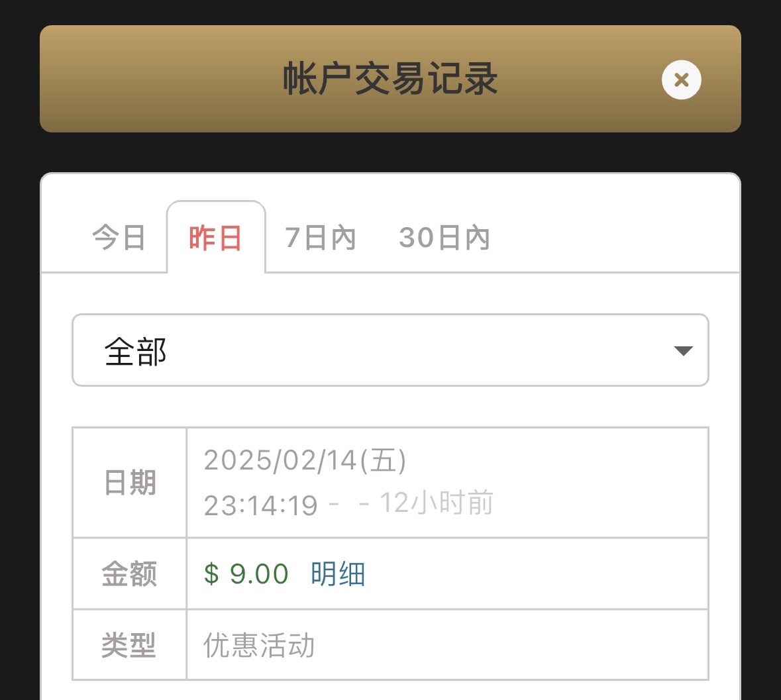781x700 pixels.
Task: Click the 全部 text in the filter box
Action: 135,351
